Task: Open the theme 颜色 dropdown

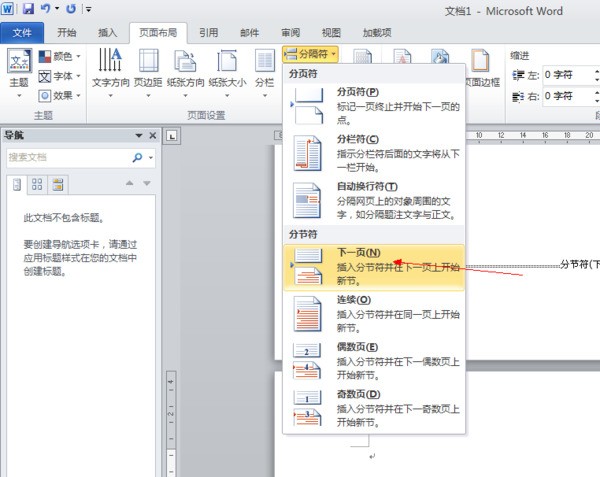Action: (60, 57)
